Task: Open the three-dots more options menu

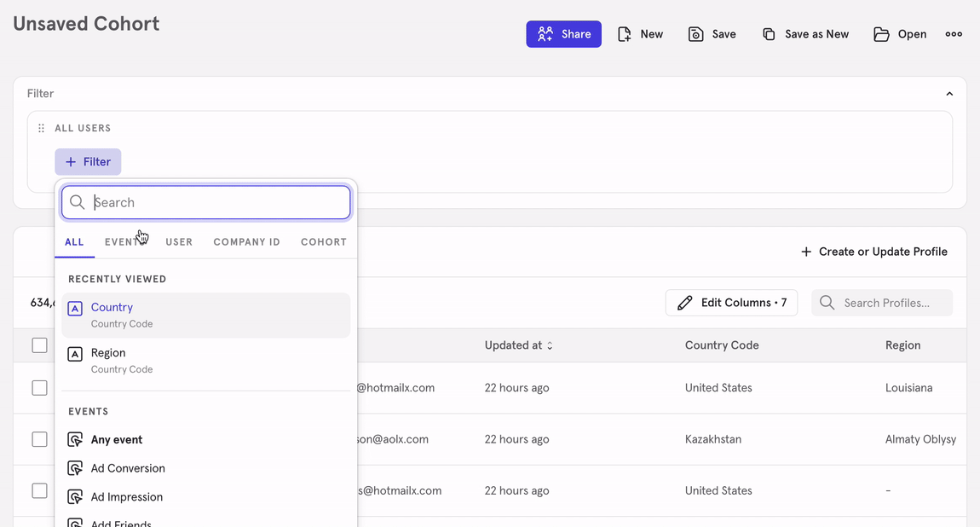Action: [954, 34]
